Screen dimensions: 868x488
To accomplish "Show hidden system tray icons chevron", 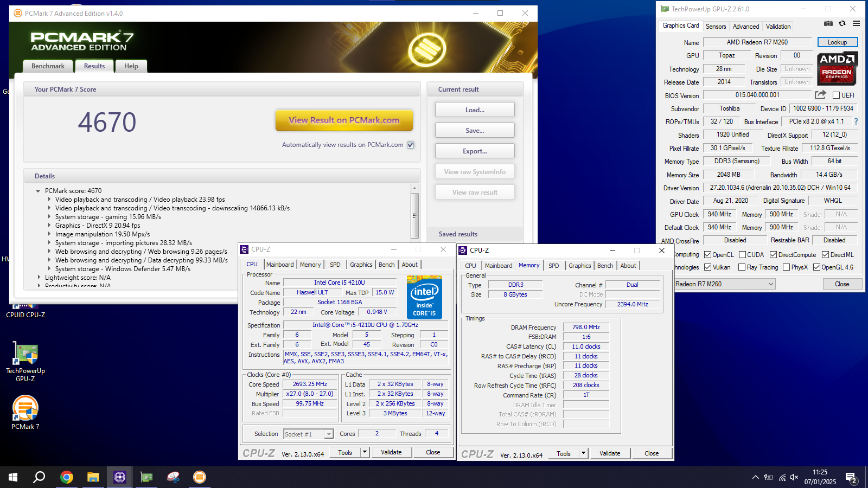I will (x=755, y=477).
